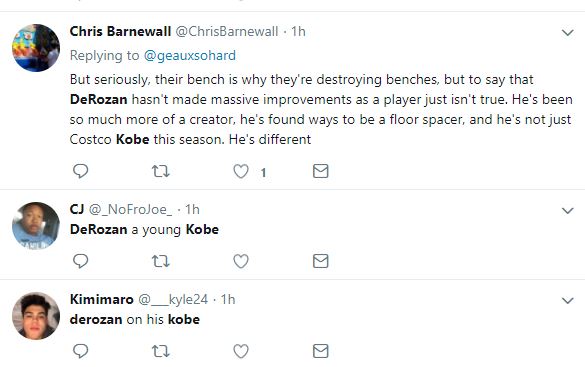Retweet Chris Barnewall's tweet

tap(161, 171)
